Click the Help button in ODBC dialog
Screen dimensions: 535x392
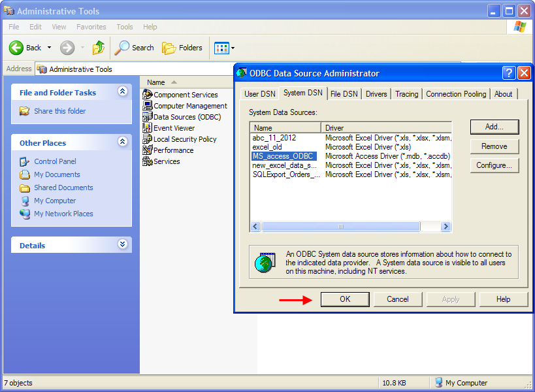503,299
